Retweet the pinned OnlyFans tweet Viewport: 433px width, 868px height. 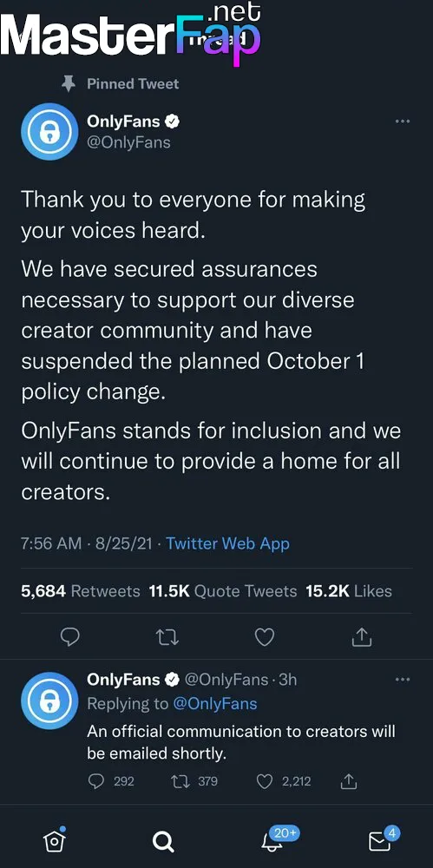167,638
